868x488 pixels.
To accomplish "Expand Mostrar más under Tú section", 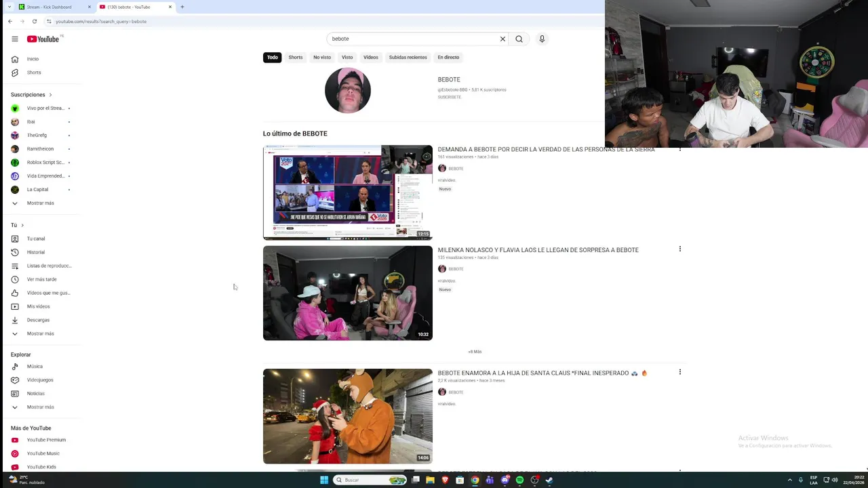I will 41,333.
